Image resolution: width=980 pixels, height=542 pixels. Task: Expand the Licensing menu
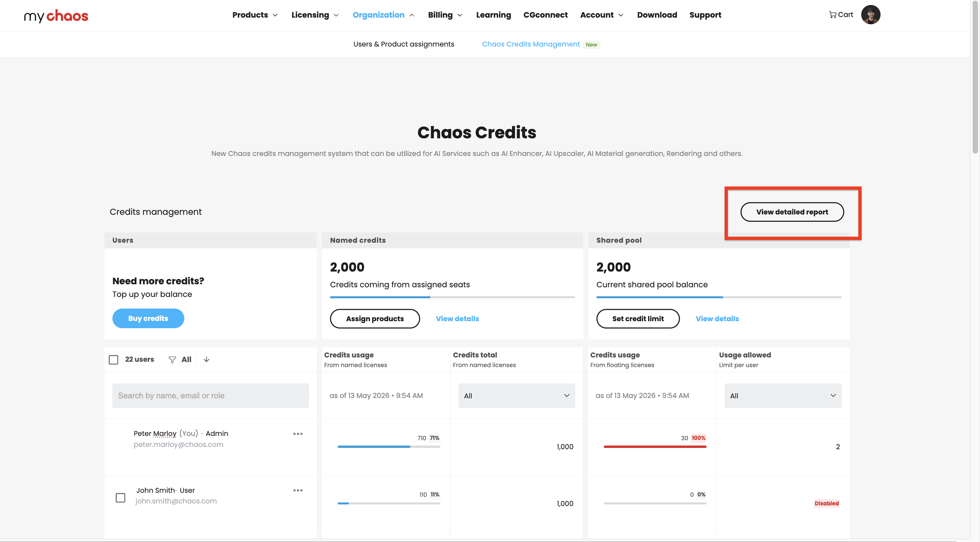[x=315, y=15]
